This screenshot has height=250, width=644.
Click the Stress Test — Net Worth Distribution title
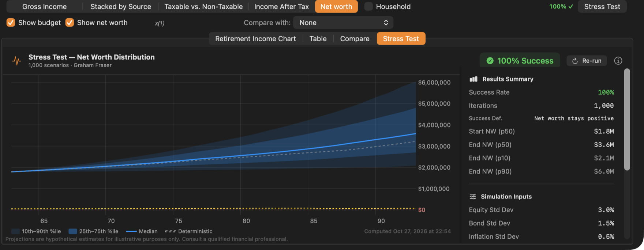pyautogui.click(x=91, y=57)
